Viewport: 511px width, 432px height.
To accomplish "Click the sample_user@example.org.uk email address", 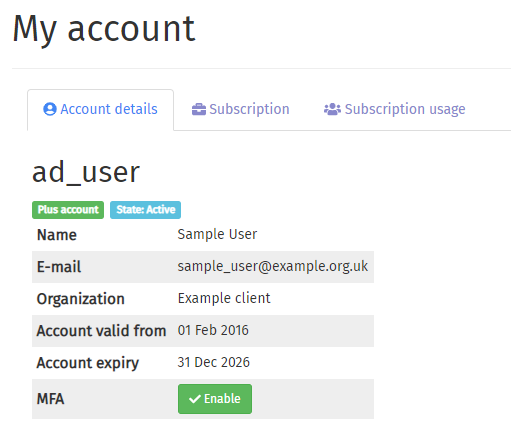I will click(273, 267).
